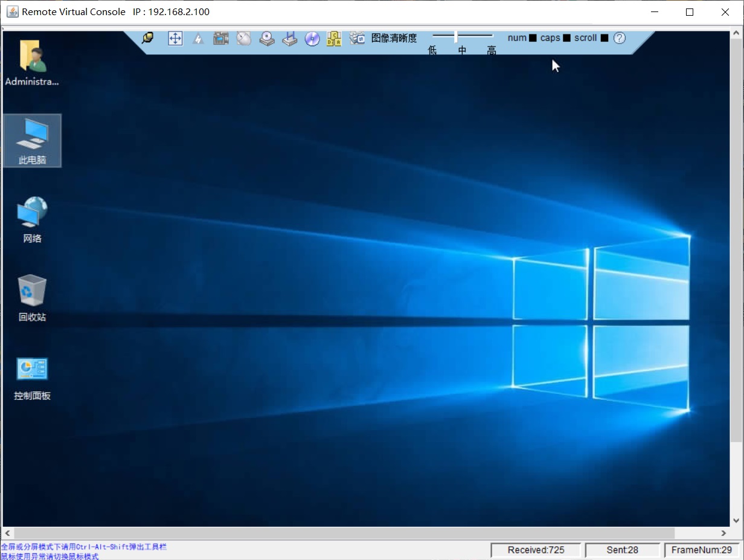Click the horizontal scrollbar left arrow
This screenshot has height=560, width=744.
[x=8, y=533]
